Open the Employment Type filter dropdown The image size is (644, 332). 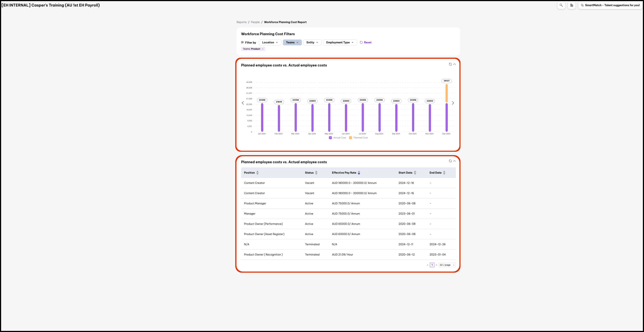pyautogui.click(x=339, y=42)
